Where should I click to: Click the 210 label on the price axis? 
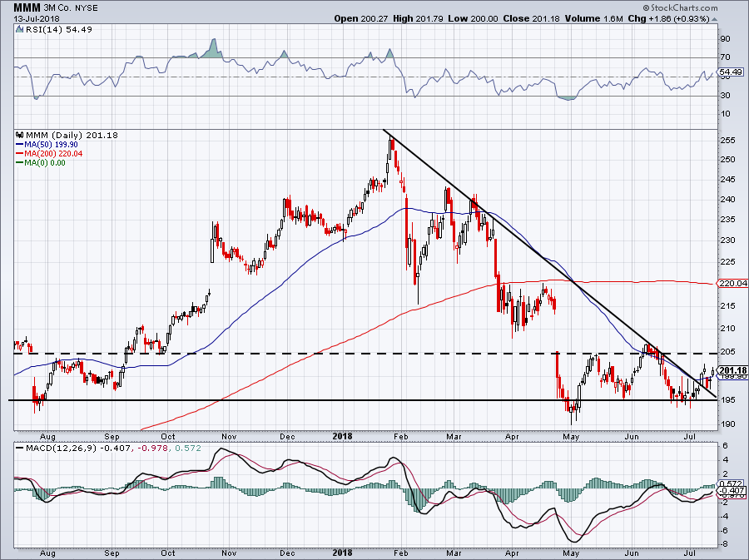[728, 328]
